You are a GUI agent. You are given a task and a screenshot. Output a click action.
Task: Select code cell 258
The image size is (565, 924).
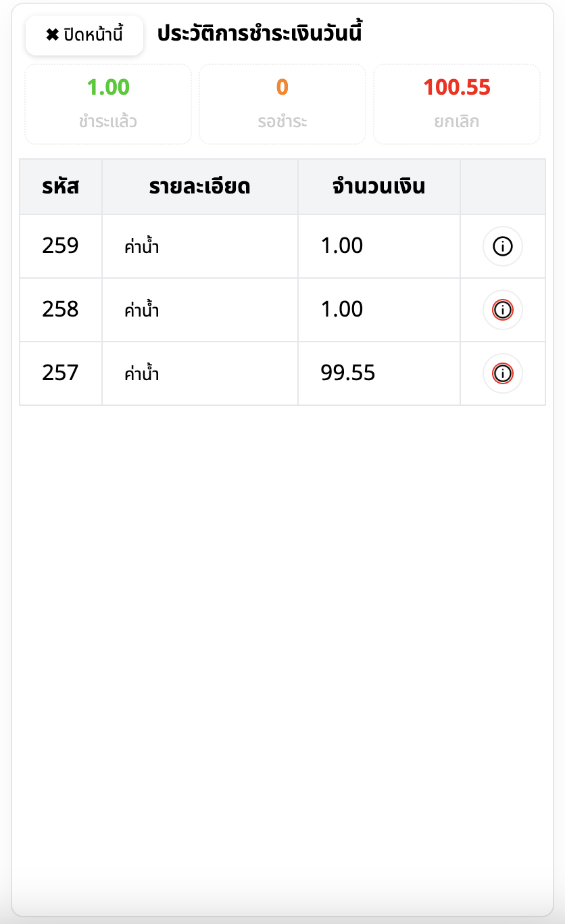(x=61, y=310)
